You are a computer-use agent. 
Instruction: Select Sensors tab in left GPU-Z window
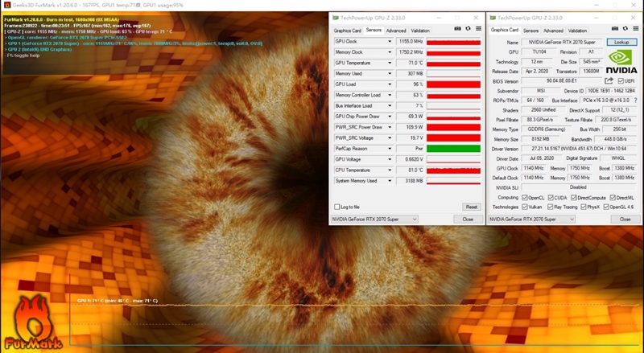coord(374,30)
